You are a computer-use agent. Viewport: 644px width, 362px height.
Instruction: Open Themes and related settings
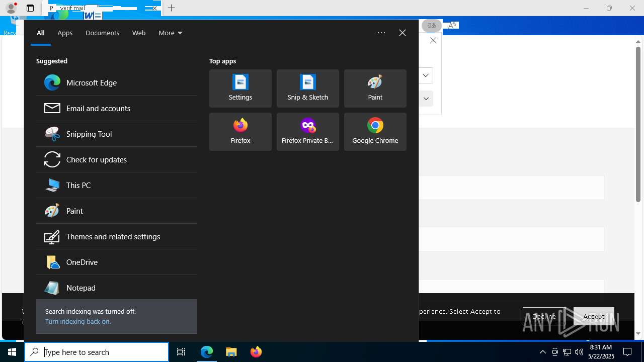click(117, 236)
